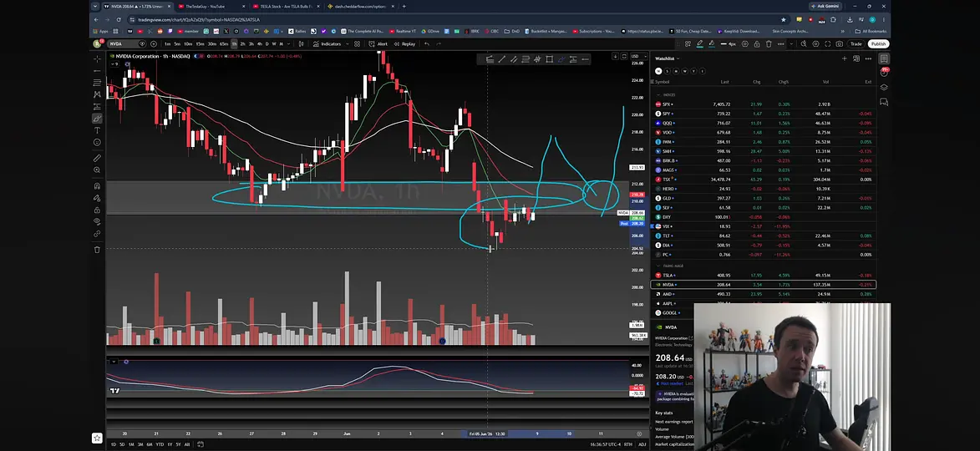Open the watchlist more options menu

pyautogui.click(x=868, y=58)
